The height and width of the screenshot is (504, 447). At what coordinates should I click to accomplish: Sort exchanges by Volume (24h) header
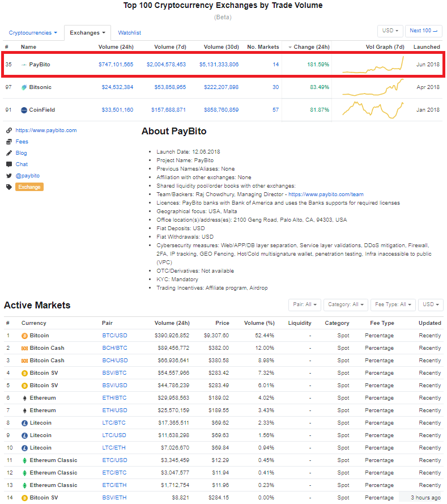click(116, 47)
